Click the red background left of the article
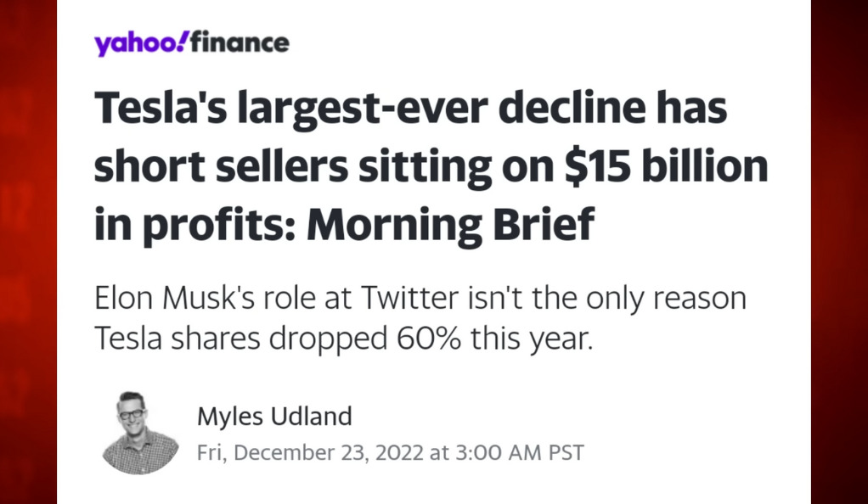Image resolution: width=868 pixels, height=504 pixels. pyautogui.click(x=28, y=252)
